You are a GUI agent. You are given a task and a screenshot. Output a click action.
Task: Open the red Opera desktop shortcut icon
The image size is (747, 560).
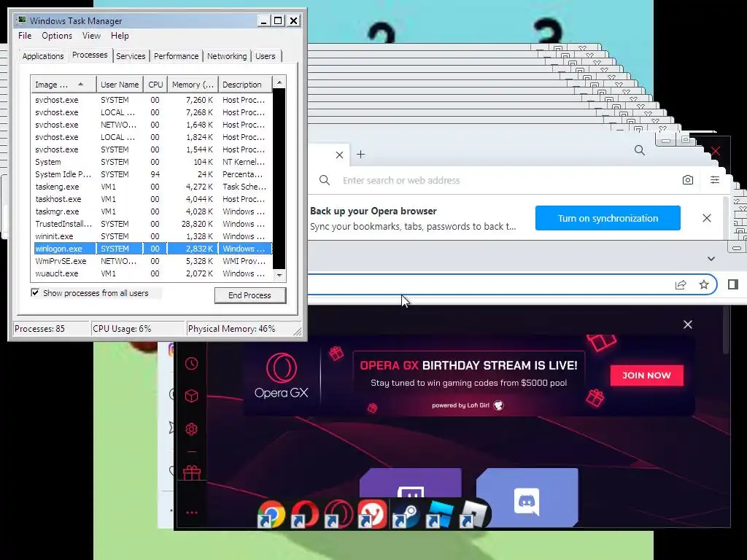pos(304,514)
